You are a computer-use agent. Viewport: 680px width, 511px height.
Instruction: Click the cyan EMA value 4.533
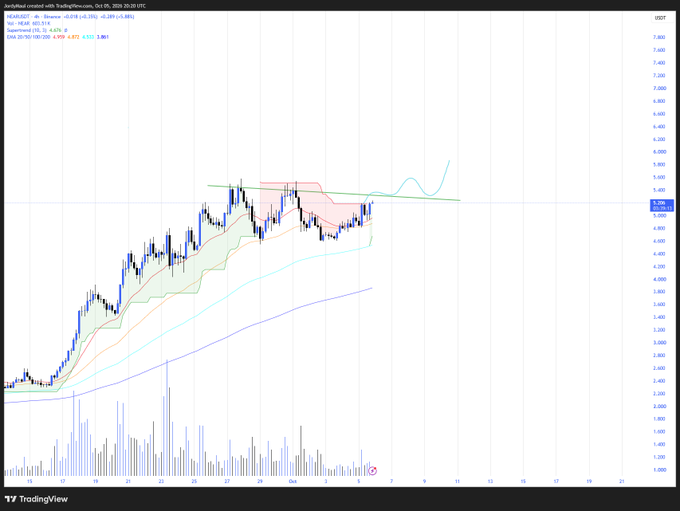click(88, 37)
